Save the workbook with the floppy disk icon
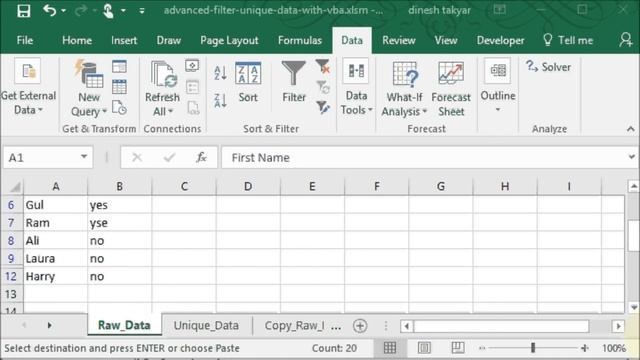The image size is (640, 360). click(x=24, y=11)
